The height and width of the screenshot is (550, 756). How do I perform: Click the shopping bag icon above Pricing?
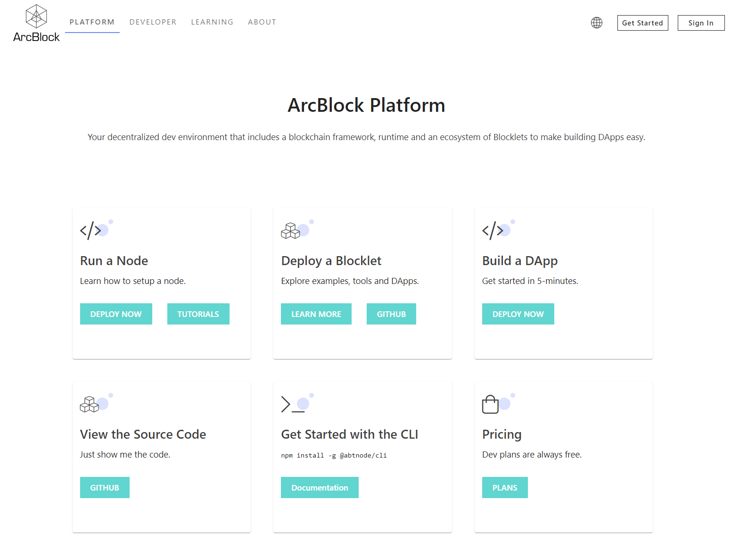(491, 404)
